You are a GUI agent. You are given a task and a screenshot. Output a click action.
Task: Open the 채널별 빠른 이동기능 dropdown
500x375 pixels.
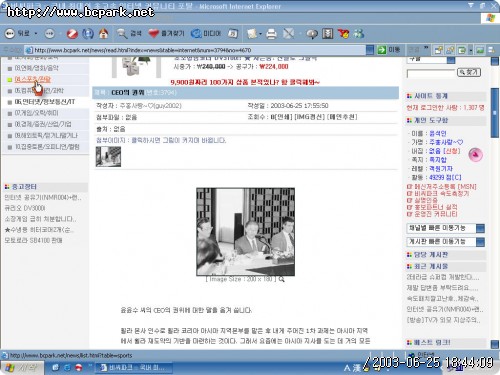coord(480,228)
